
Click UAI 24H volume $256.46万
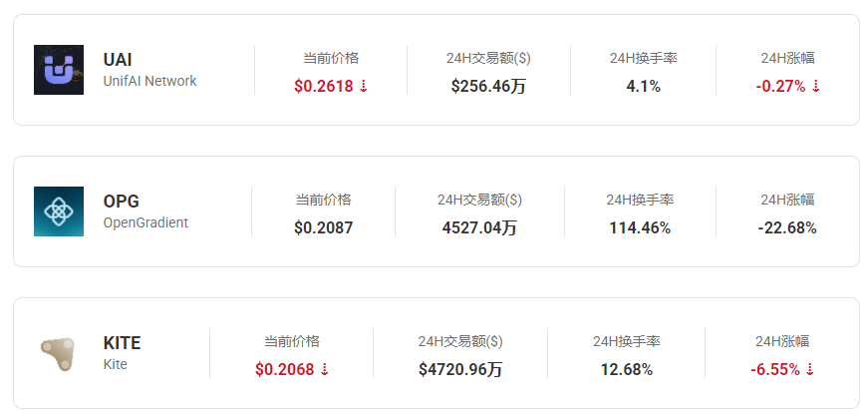click(488, 86)
